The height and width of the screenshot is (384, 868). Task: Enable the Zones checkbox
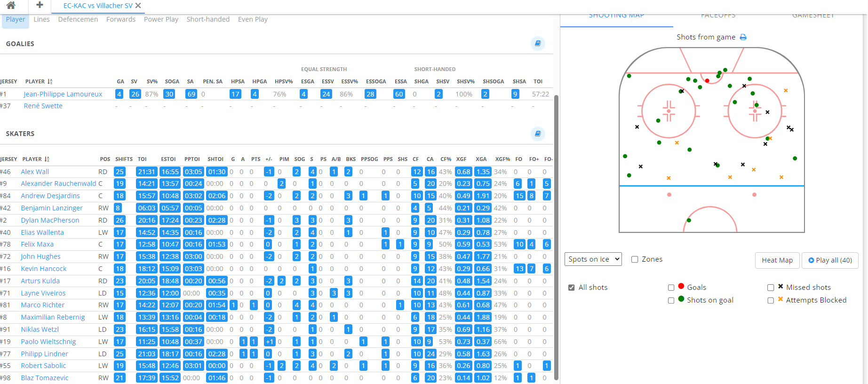click(635, 259)
